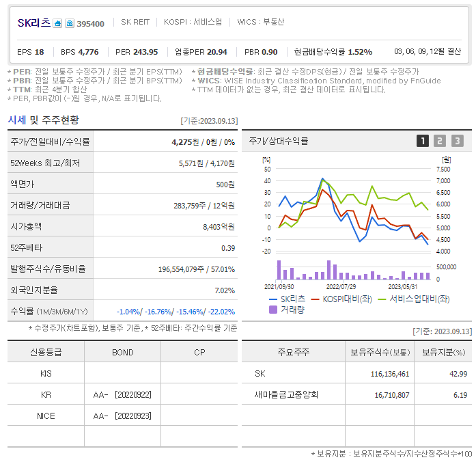Switch chart to view 1
Viewport: 476px width, 462px height.
coord(423,141)
